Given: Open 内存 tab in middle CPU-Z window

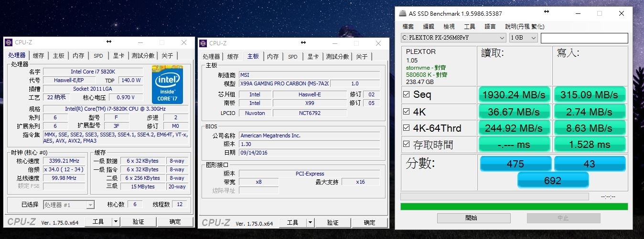Looking at the screenshot, I should pyautogui.click(x=273, y=56).
